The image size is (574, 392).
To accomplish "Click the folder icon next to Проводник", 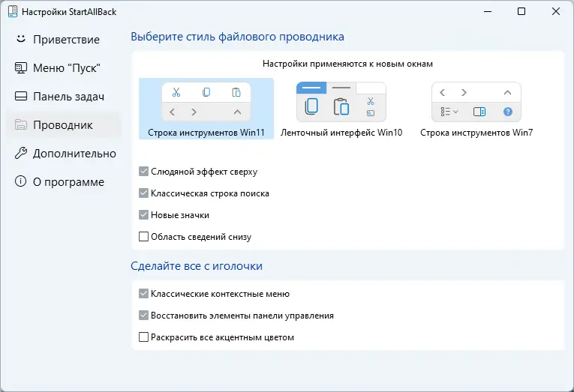I will [21, 124].
